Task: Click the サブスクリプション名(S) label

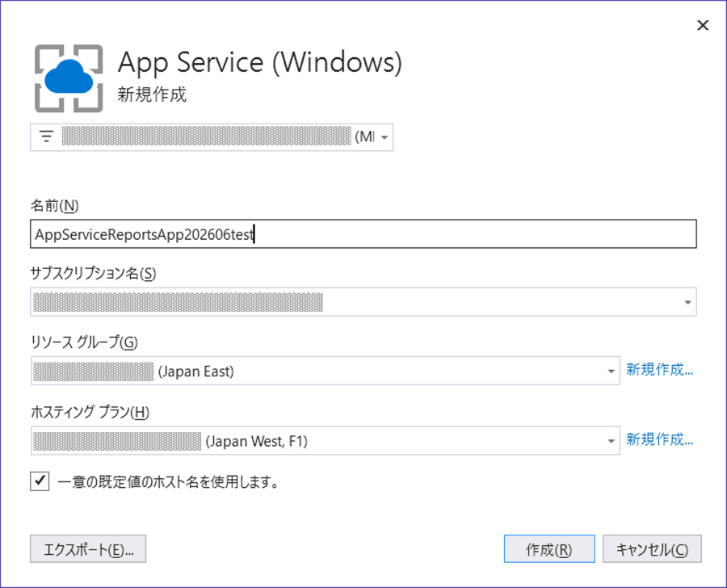Action: [x=93, y=273]
